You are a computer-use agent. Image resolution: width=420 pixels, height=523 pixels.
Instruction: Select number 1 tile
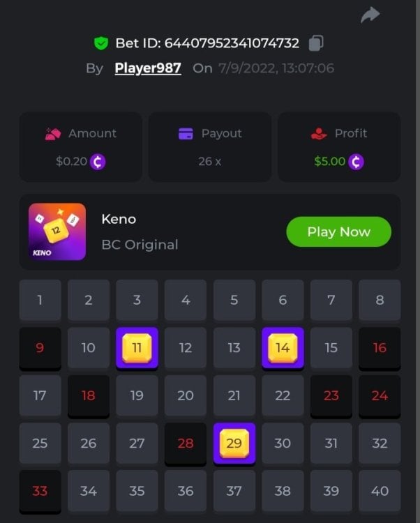[40, 300]
